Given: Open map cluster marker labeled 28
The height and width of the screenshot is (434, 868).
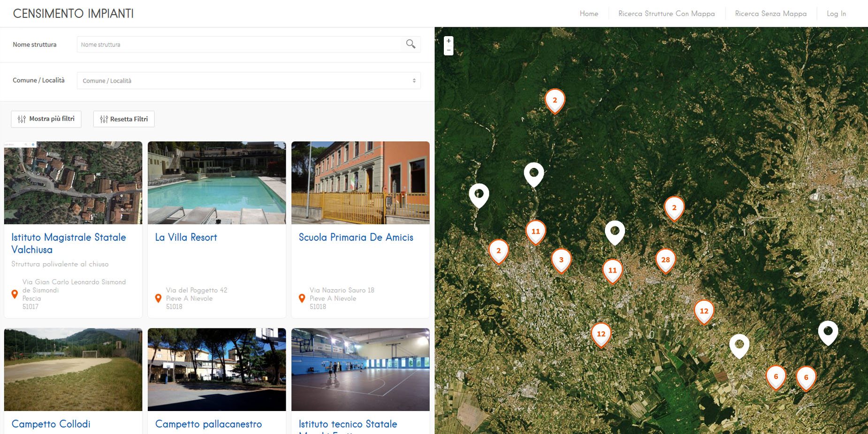Looking at the screenshot, I should 665,261.
